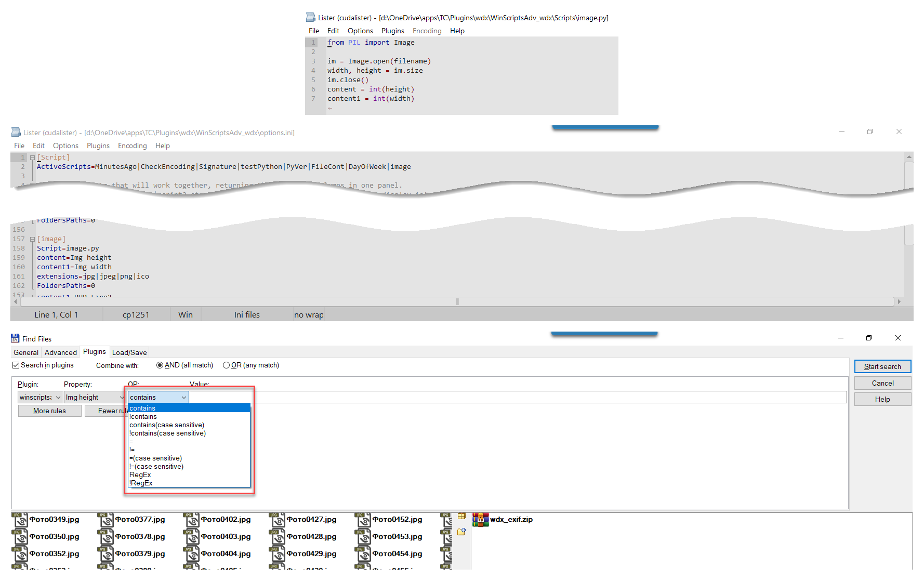
Task: Click the new folder icon with plus sign
Action: click(x=461, y=532)
